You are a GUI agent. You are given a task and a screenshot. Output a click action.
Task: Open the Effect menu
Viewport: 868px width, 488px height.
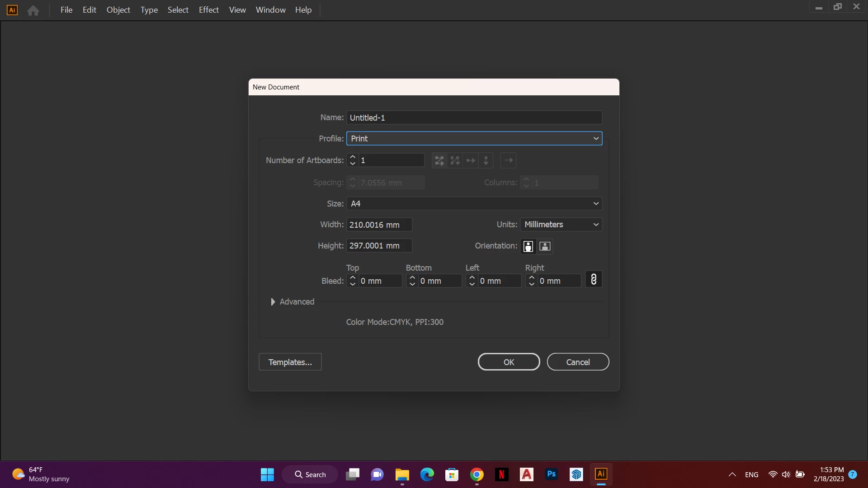click(x=208, y=10)
